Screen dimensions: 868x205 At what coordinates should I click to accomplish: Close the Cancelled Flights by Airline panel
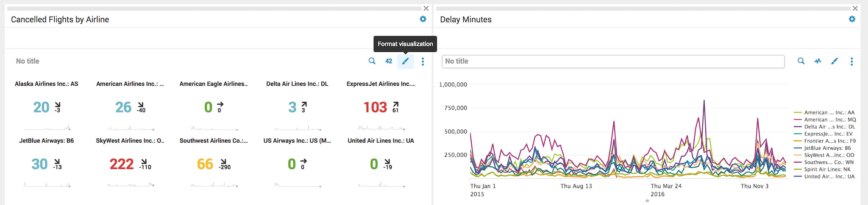(x=426, y=8)
